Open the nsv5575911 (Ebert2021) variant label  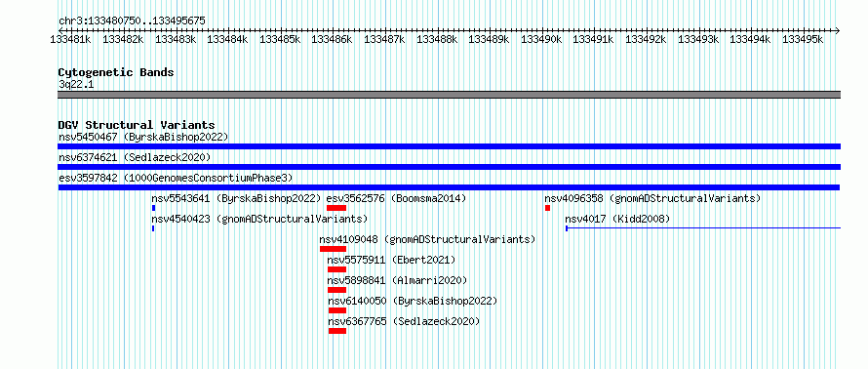click(391, 260)
